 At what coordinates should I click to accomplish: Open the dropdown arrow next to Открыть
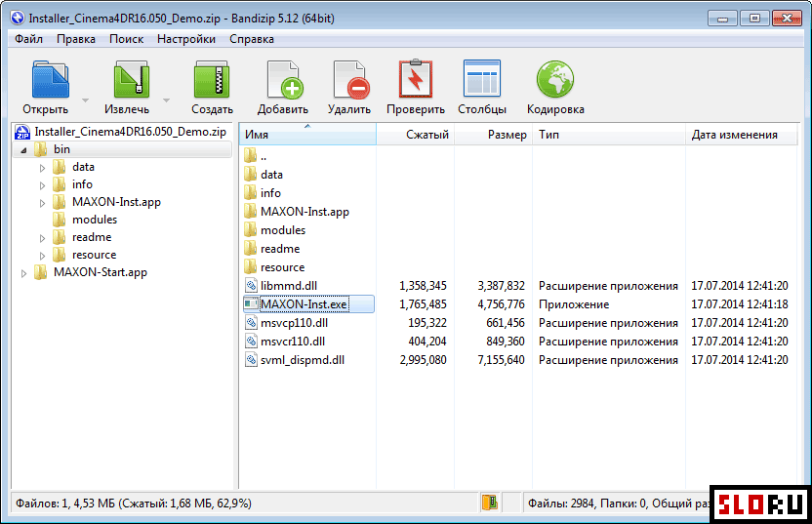pyautogui.click(x=86, y=100)
